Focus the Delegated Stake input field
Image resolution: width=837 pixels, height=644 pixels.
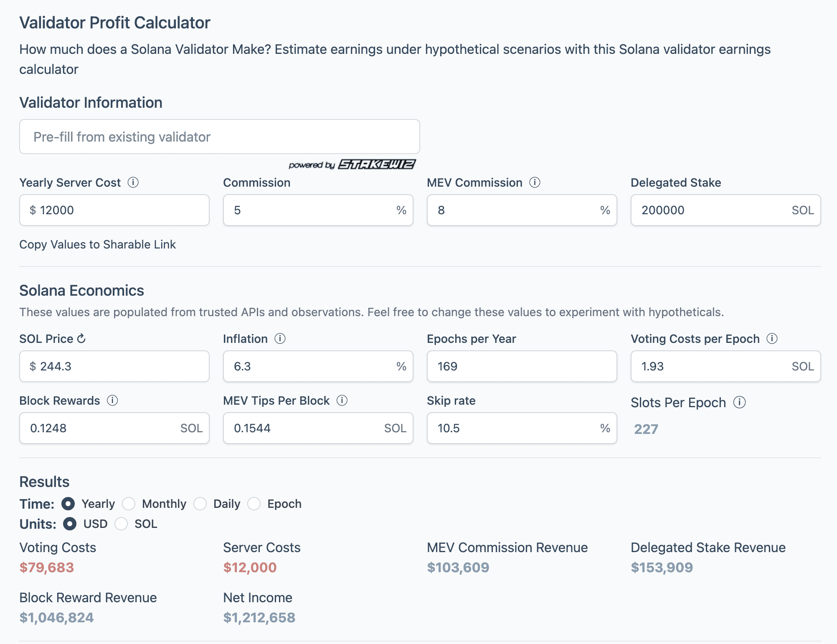click(x=710, y=210)
